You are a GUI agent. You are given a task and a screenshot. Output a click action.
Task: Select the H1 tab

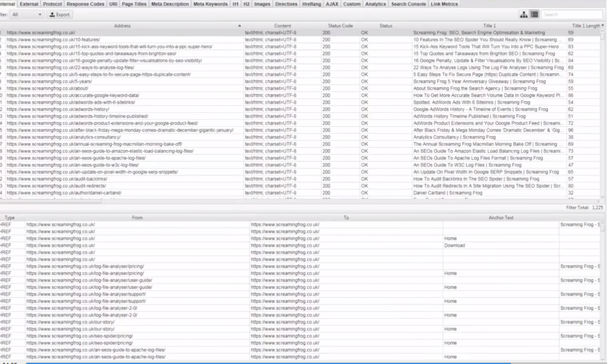pyautogui.click(x=236, y=4)
